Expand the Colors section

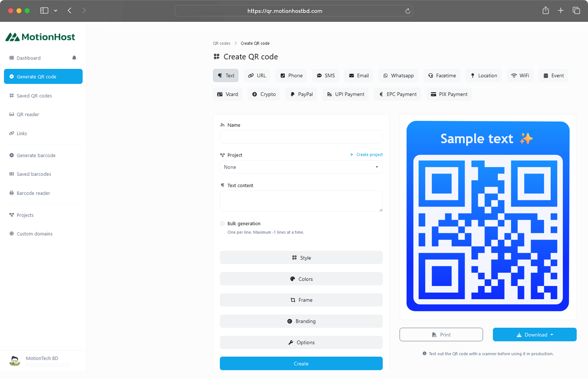click(x=301, y=279)
